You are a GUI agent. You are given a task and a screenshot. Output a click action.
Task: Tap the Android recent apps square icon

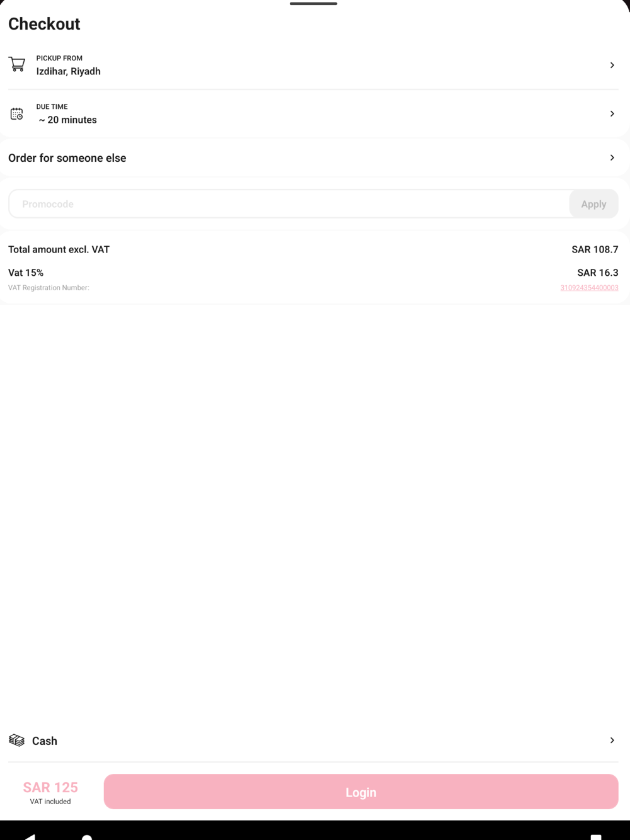596,837
